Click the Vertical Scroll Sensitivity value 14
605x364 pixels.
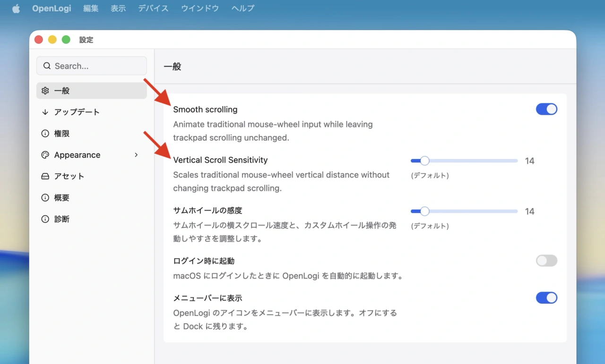pos(529,161)
